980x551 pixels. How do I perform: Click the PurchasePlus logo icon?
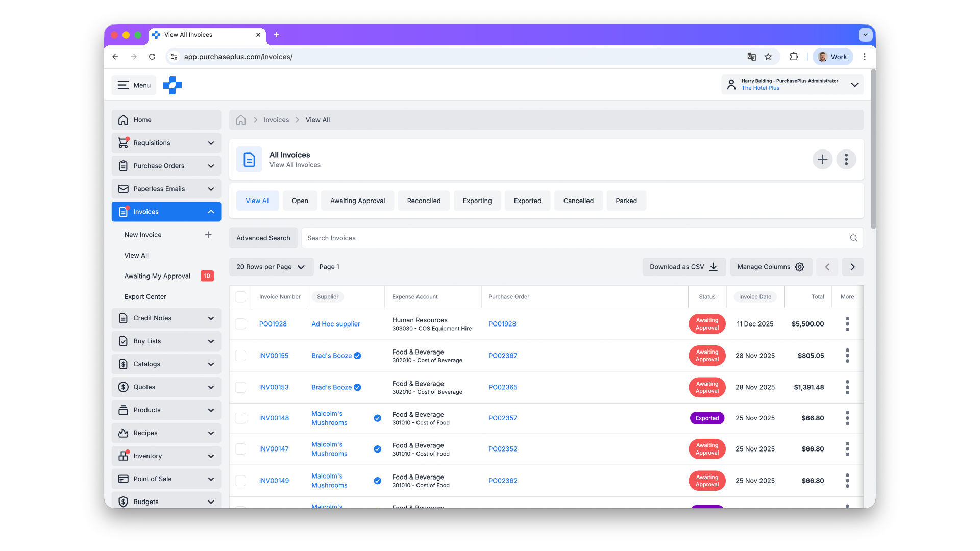[x=173, y=85]
